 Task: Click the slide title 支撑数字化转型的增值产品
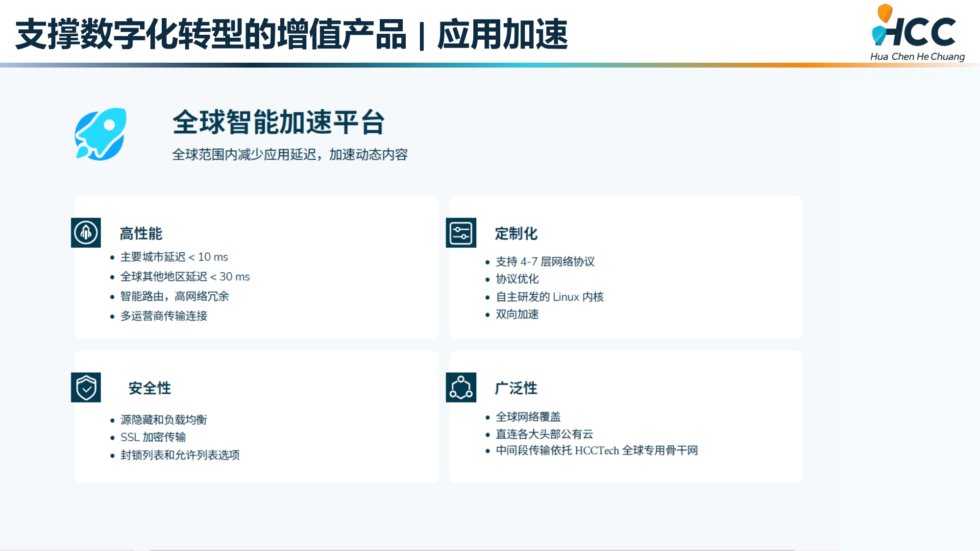point(211,34)
